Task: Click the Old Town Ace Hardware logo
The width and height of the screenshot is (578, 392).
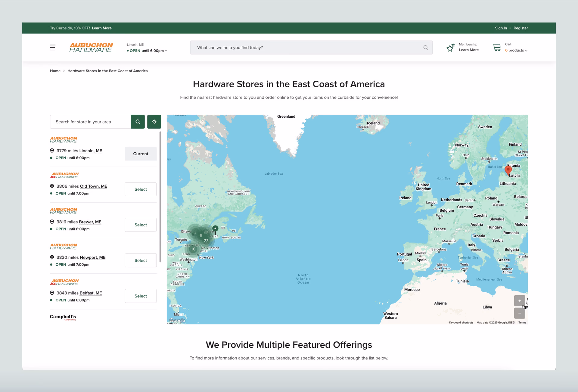Action: click(64, 175)
